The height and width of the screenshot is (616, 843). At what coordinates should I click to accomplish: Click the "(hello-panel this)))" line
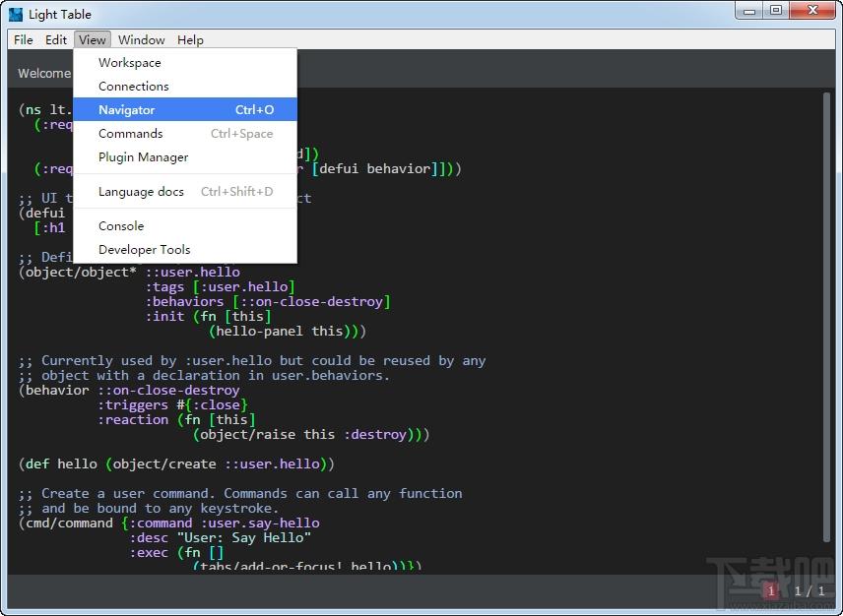(x=288, y=331)
